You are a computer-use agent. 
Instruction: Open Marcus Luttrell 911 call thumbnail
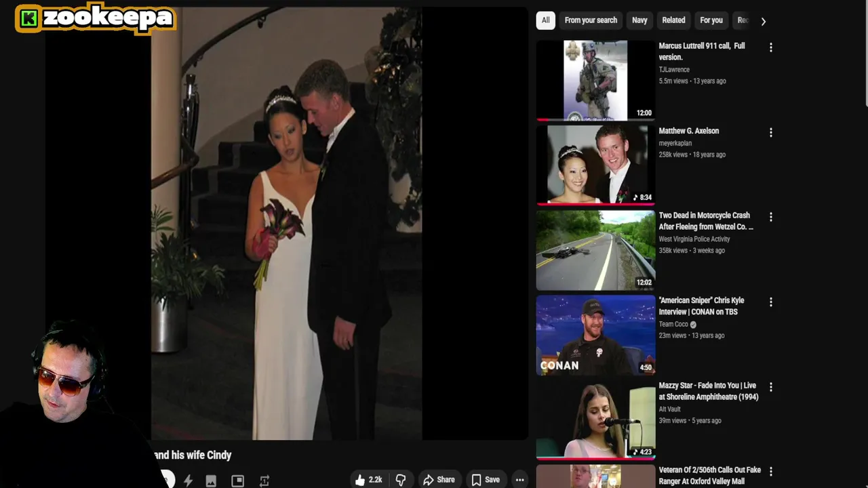pyautogui.click(x=595, y=80)
